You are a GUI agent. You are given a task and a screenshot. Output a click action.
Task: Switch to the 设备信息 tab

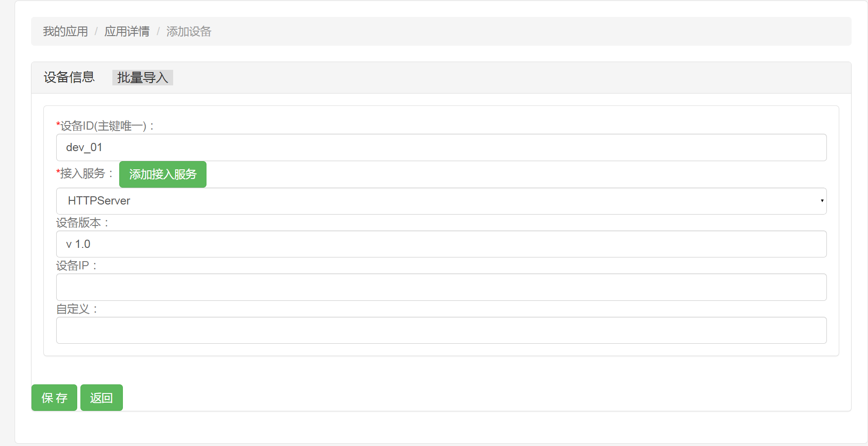pos(69,78)
